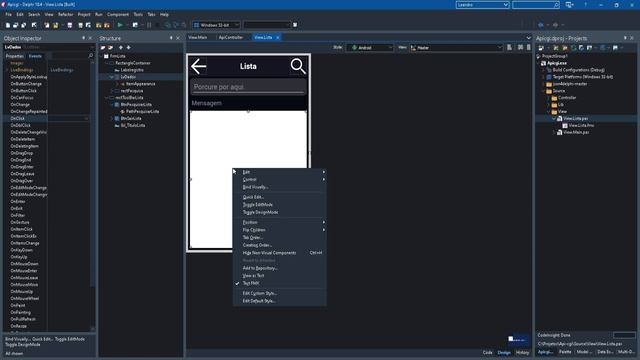Click the IDE search box in title bar

coord(536,4)
